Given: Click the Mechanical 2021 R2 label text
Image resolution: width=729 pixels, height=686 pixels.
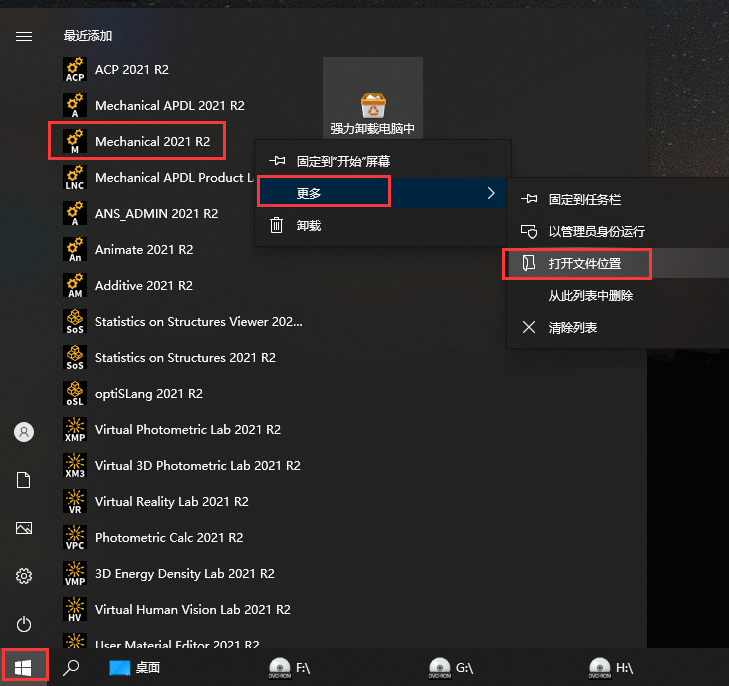Looking at the screenshot, I should pos(152,141).
